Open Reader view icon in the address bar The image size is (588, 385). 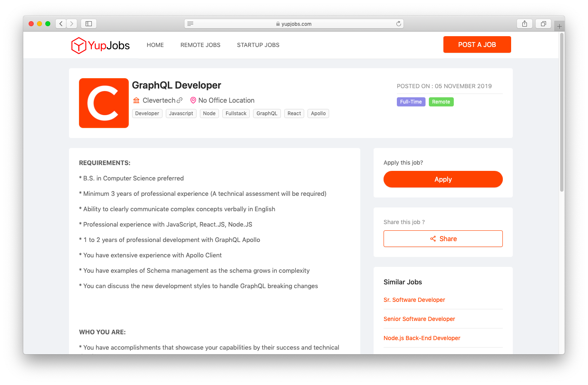pyautogui.click(x=190, y=24)
